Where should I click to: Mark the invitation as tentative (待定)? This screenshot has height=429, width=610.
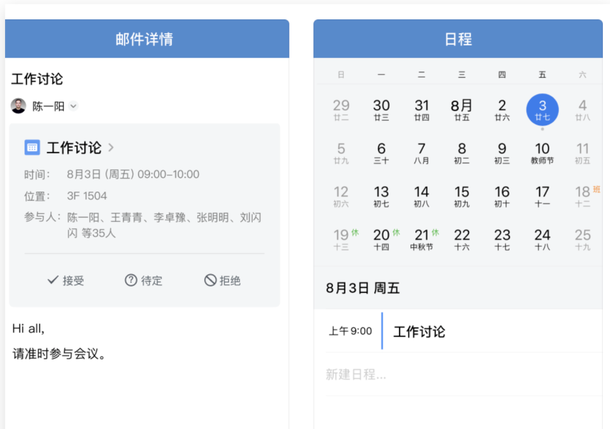pyautogui.click(x=144, y=281)
